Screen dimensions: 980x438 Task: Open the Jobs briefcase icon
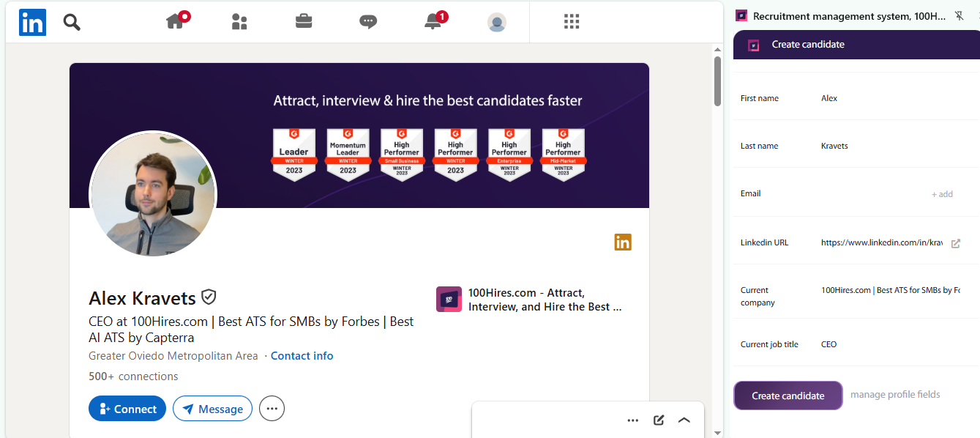click(304, 21)
